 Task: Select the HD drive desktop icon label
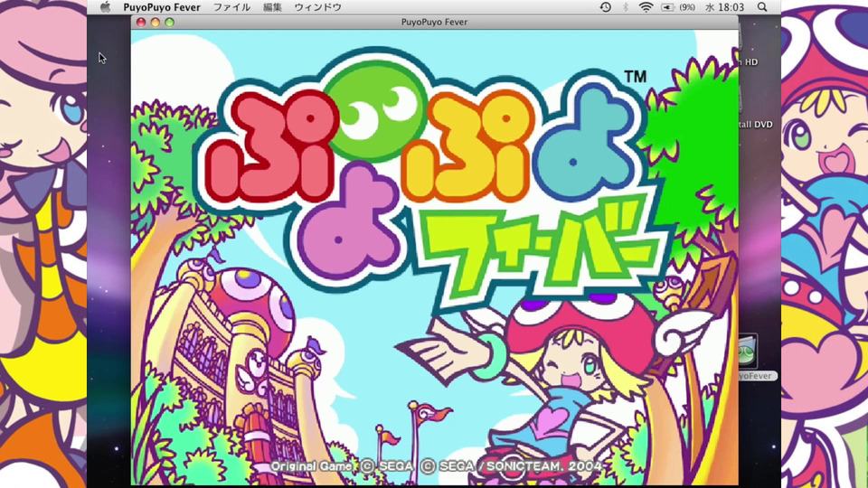tap(749, 62)
